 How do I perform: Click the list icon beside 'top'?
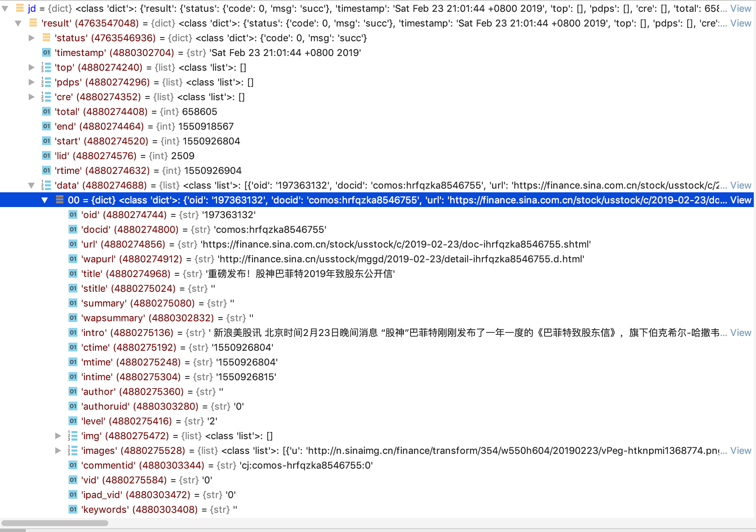click(x=46, y=67)
